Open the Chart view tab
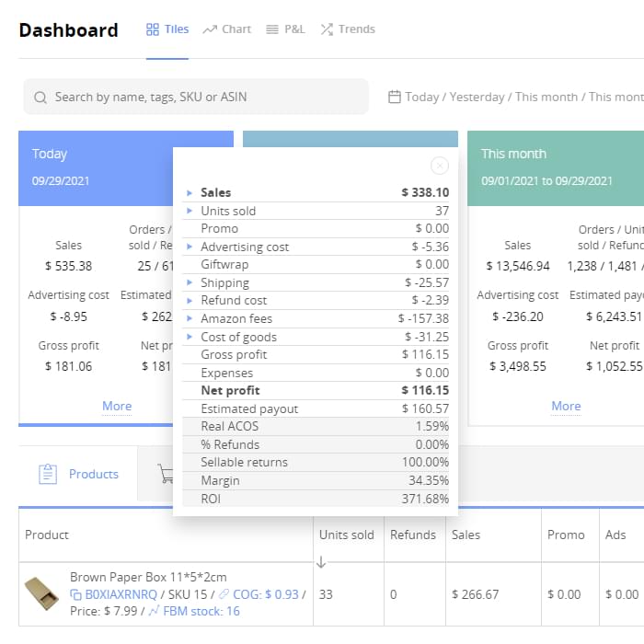The height and width of the screenshot is (644, 644). pos(226,29)
